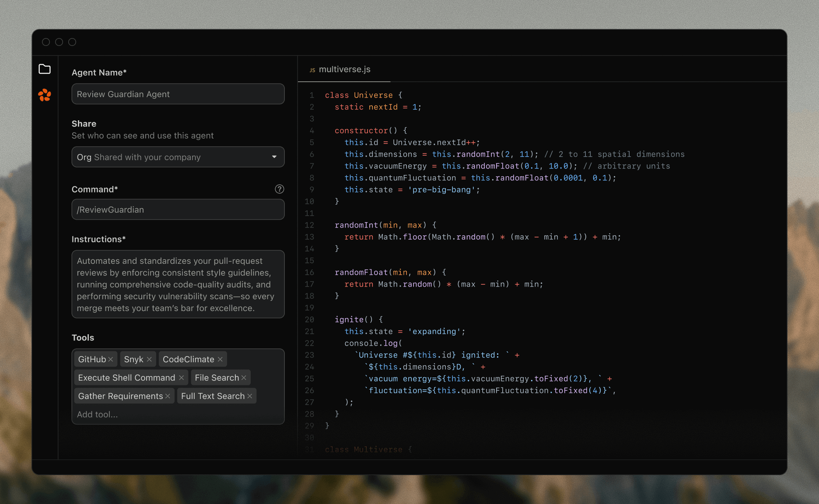This screenshot has width=819, height=504.
Task: Expand the Org Shared with your company selector
Action: pos(178,157)
